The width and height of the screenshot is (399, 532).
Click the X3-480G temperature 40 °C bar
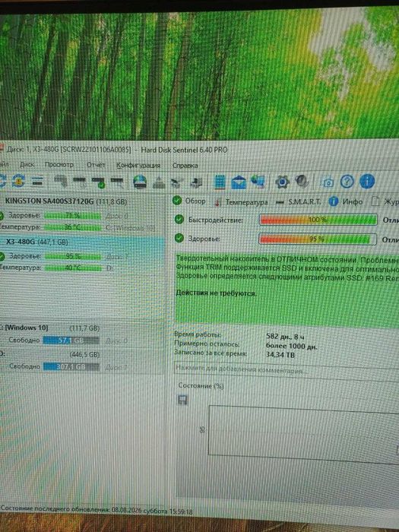pos(73,268)
